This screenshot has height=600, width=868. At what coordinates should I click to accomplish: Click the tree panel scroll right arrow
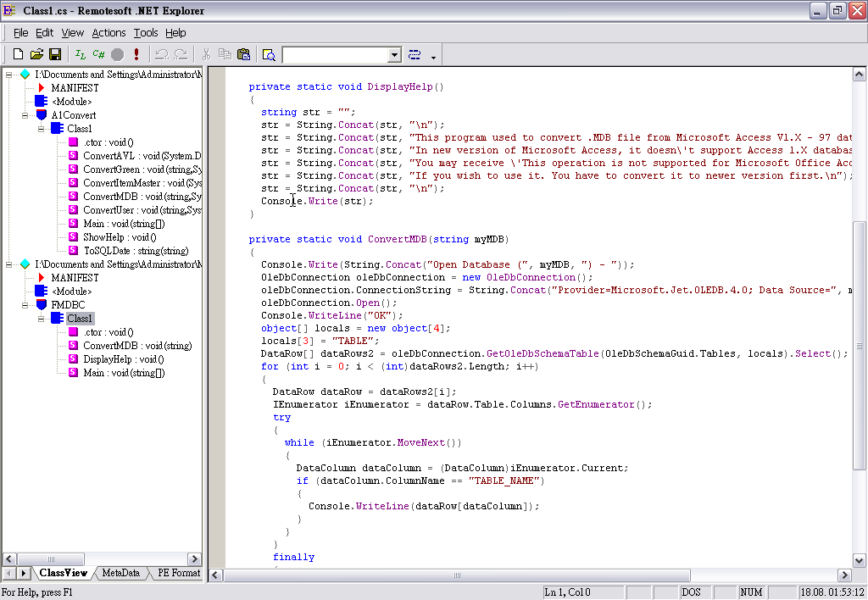[194, 559]
